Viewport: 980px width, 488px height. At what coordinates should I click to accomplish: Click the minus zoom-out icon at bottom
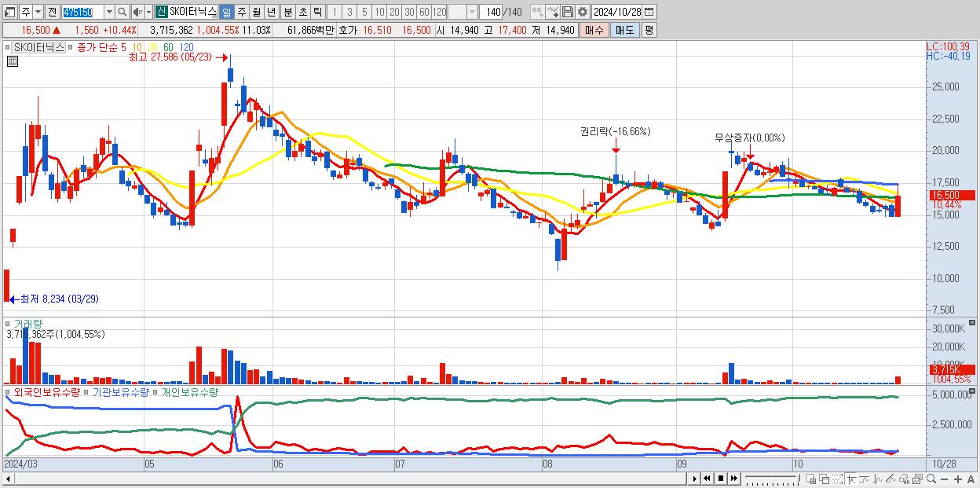(944, 479)
